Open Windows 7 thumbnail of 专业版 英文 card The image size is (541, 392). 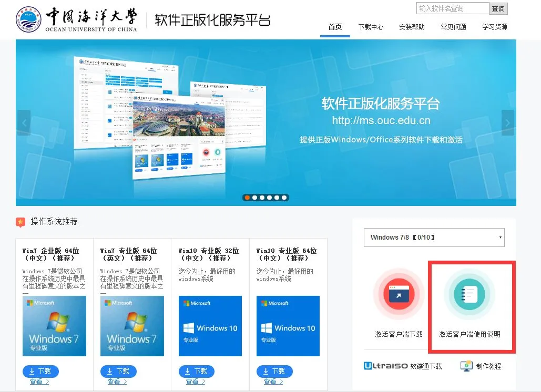point(132,326)
